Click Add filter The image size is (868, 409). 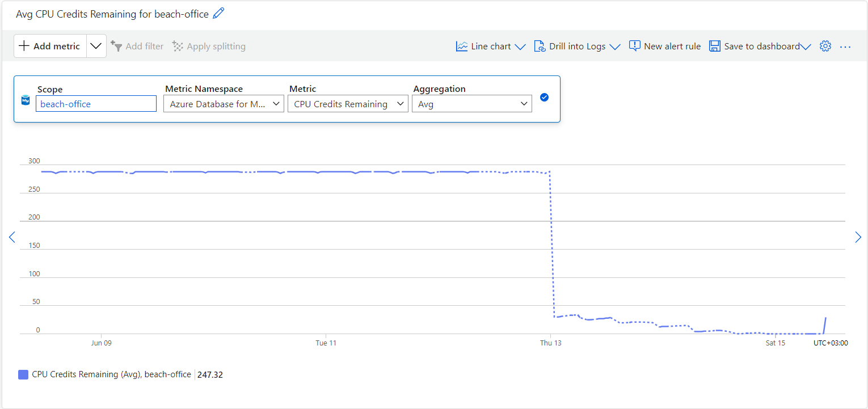137,46
